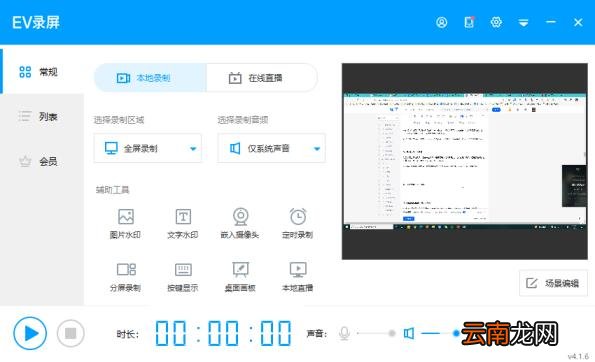Viewport: 595px width, 362px height.
Task: Toggle the microphone mute icon
Action: point(344,334)
